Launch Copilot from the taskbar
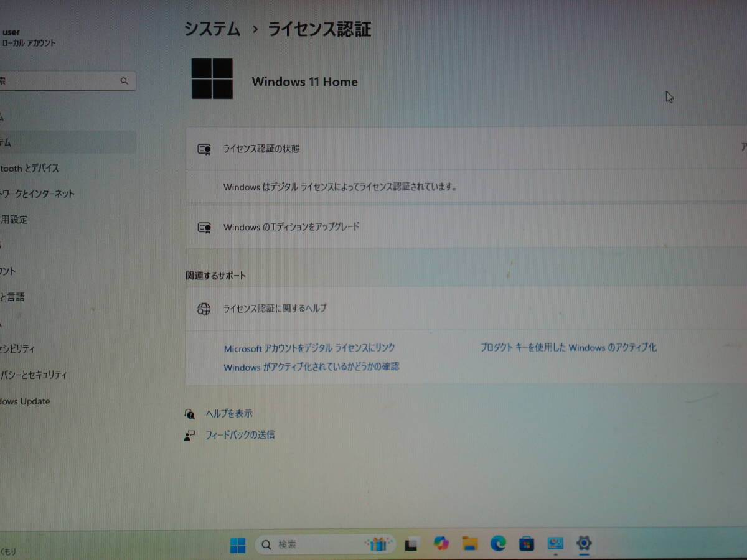 (x=441, y=544)
